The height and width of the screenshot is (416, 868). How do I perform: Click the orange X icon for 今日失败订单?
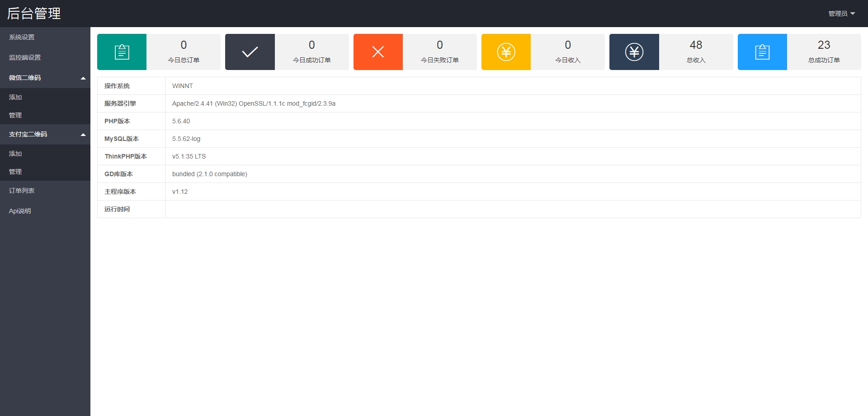click(x=378, y=52)
